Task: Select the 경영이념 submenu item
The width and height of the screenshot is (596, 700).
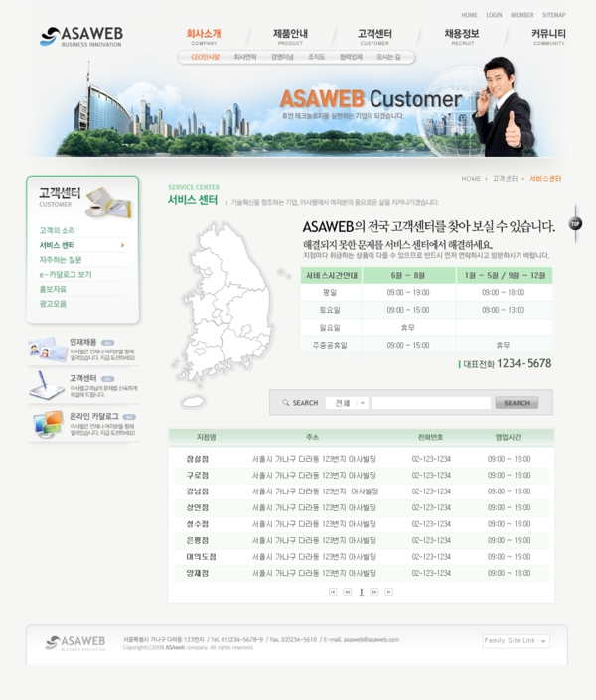Action: (x=282, y=57)
